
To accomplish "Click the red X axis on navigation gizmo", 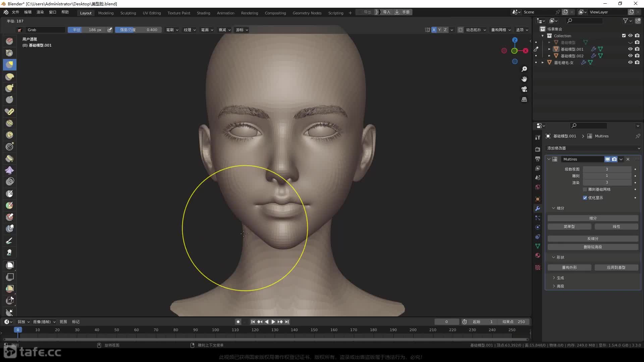I will (x=526, y=51).
